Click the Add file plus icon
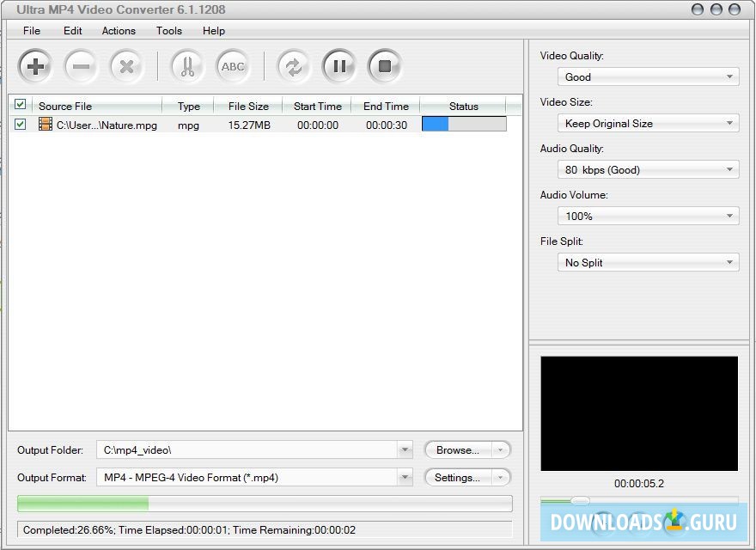This screenshot has height=550, width=756. click(34, 66)
